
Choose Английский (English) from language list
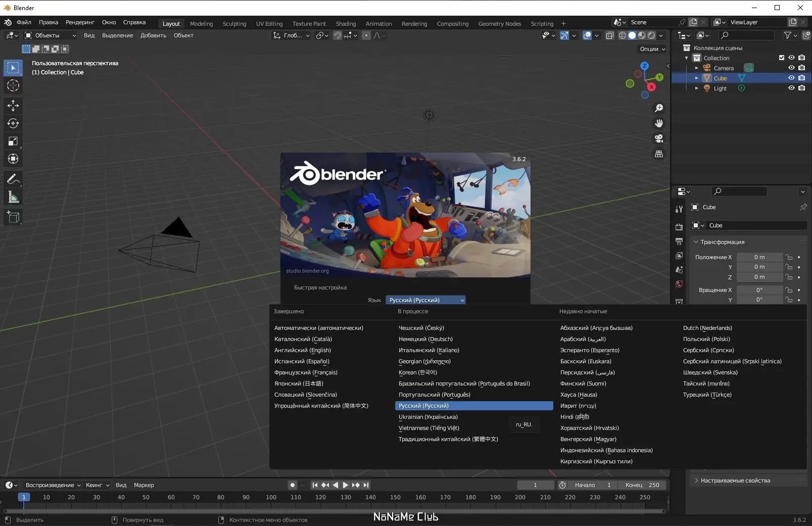[302, 350]
